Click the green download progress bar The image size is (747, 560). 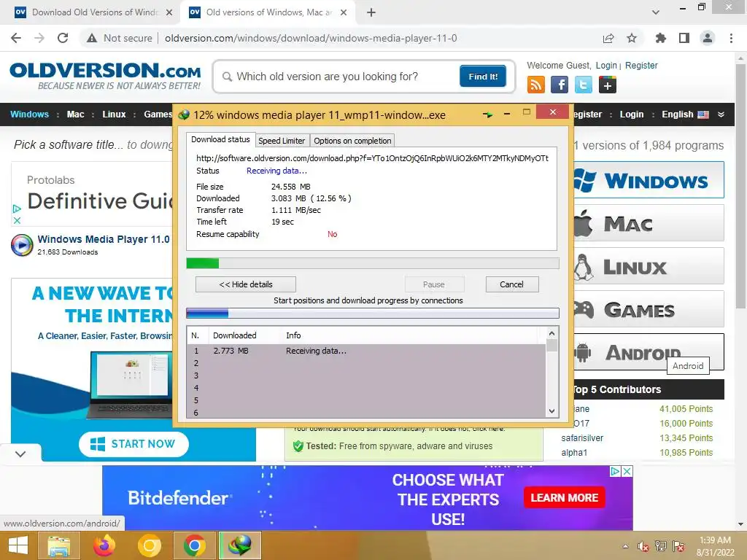point(373,263)
